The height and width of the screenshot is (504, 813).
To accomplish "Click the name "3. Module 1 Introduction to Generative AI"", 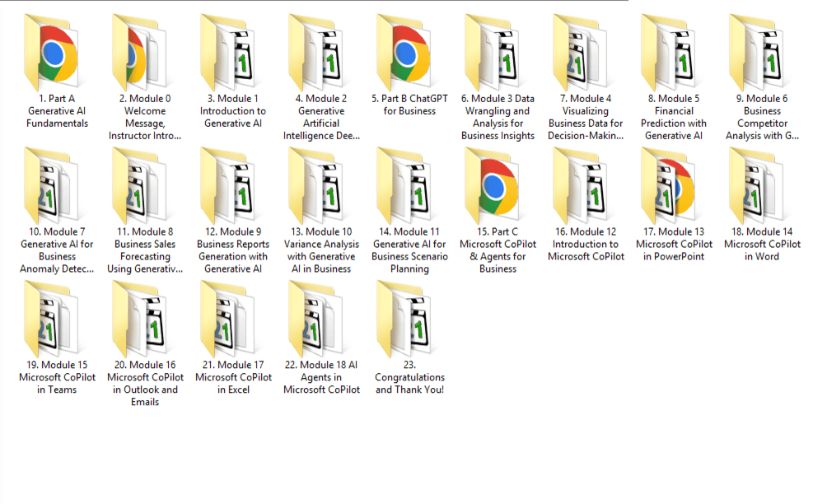I will [x=233, y=111].
